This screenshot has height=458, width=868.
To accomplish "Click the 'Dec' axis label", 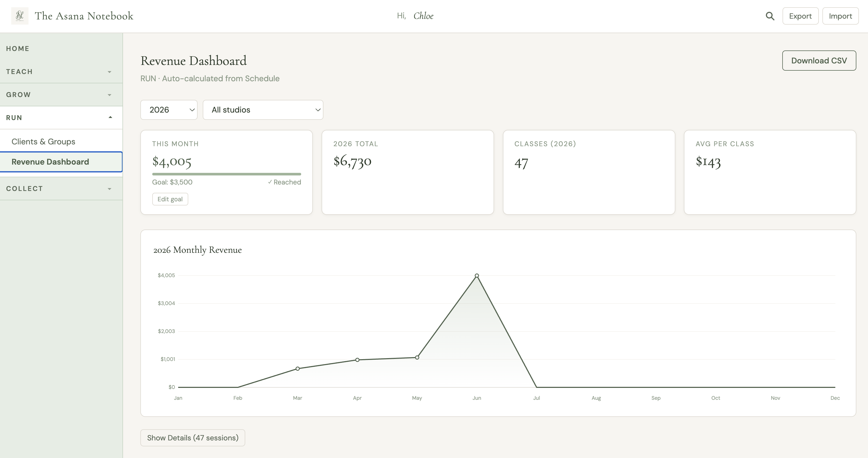I will click(835, 398).
